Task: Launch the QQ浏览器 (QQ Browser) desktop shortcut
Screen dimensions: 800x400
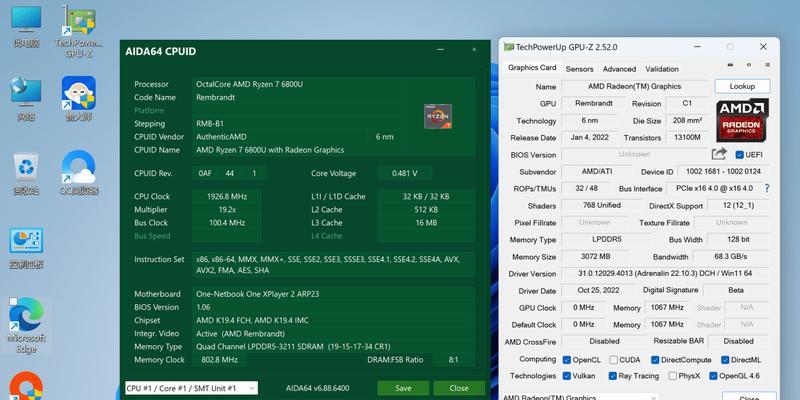Action: click(x=79, y=172)
